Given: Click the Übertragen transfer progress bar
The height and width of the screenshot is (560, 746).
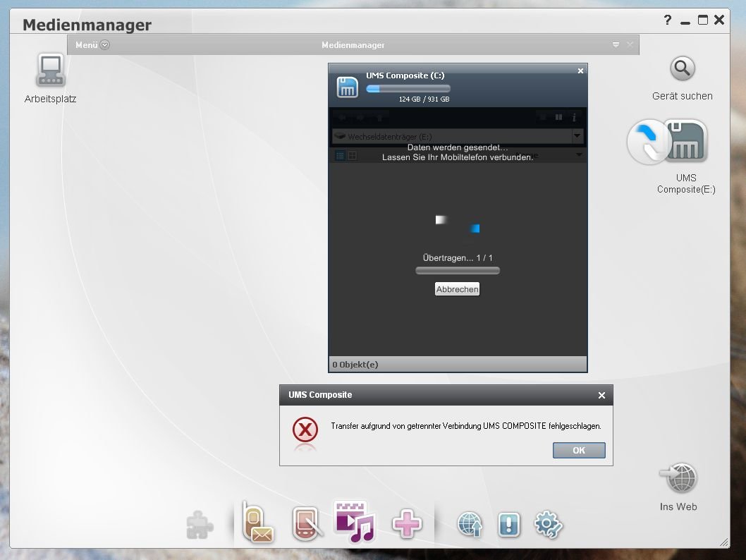Looking at the screenshot, I should coord(458,271).
